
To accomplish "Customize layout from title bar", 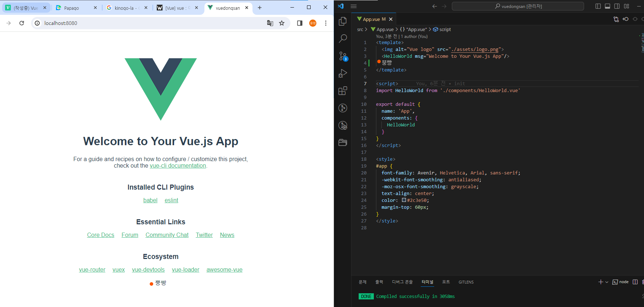I will 627,6.
